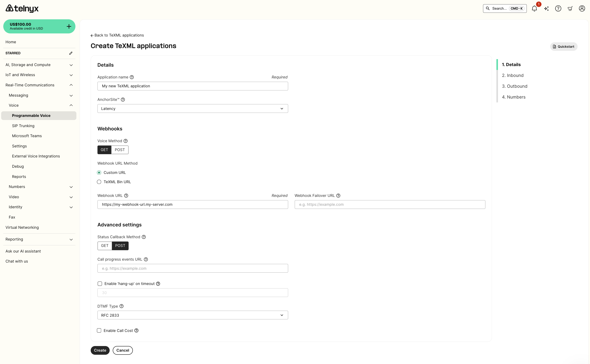Select SIP Trunking in the sidebar
The width and height of the screenshot is (590, 364).
pos(23,126)
